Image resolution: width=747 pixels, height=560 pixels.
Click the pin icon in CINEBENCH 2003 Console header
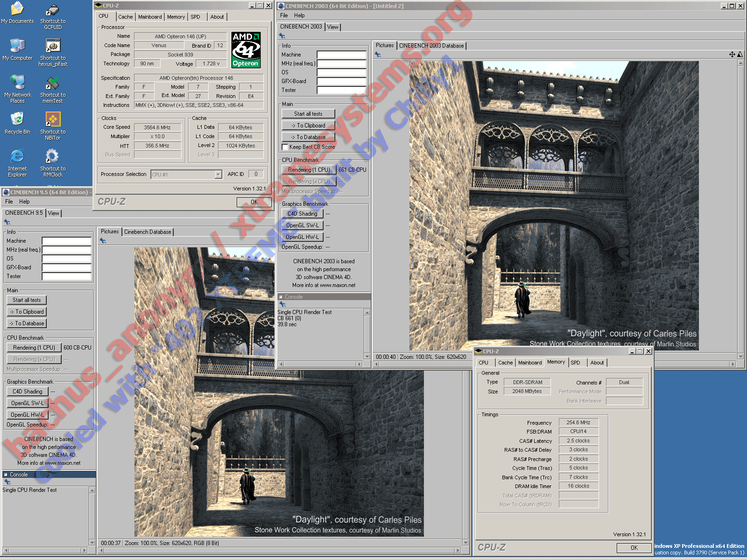pos(282,304)
